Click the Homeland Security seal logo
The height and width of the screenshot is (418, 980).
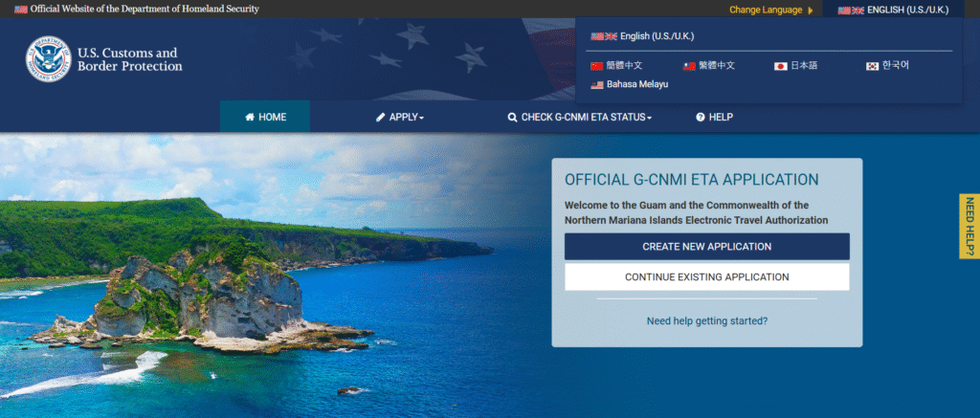pyautogui.click(x=49, y=58)
